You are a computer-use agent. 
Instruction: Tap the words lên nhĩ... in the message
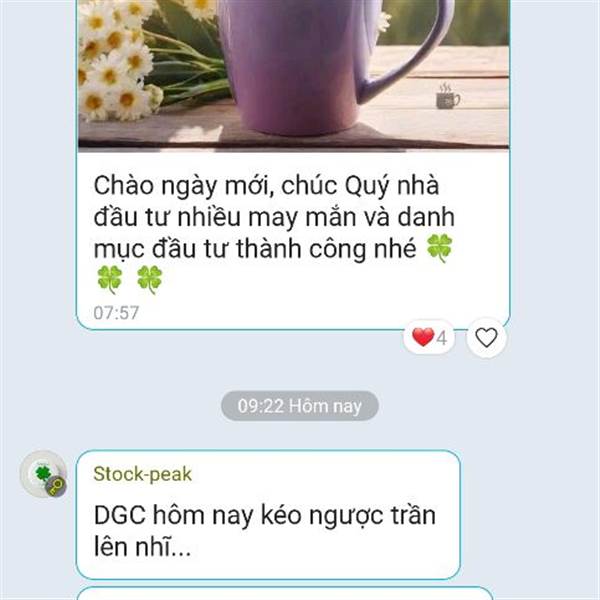tap(142, 547)
